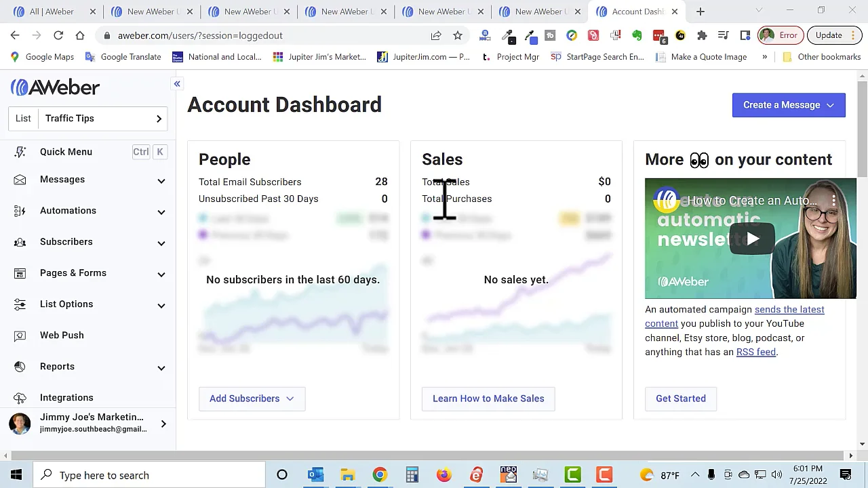The width and height of the screenshot is (868, 488).
Task: Open the Other bookmarks folder
Action: point(821,57)
